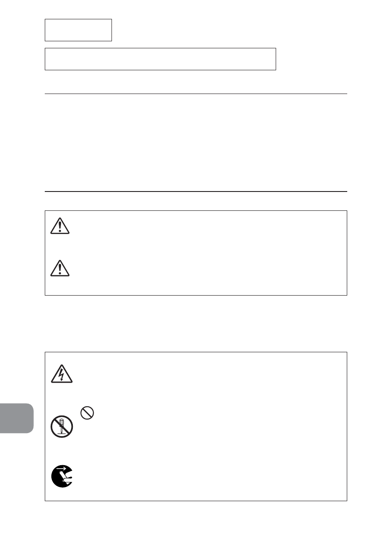Screen dimensions: 392x553
Task: Select the electric shock lightning triangle
Action: [x=62, y=374]
